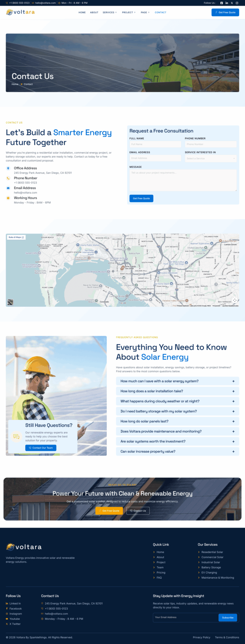Open Team in footer Quick Link
The image size is (245, 644).
[160, 568]
